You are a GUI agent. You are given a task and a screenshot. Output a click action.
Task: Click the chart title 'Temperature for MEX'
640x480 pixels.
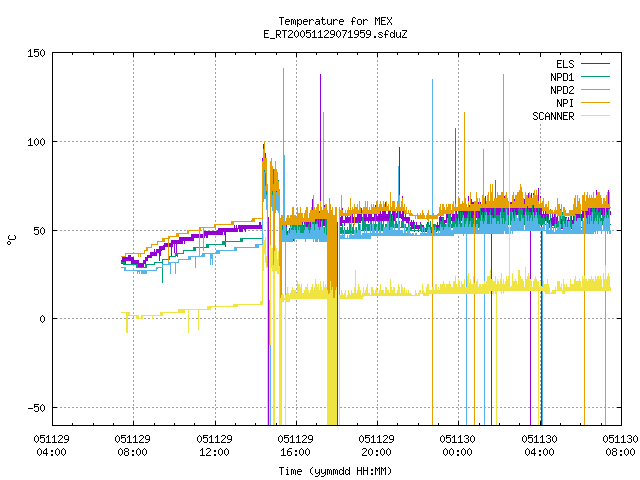pyautogui.click(x=335, y=21)
